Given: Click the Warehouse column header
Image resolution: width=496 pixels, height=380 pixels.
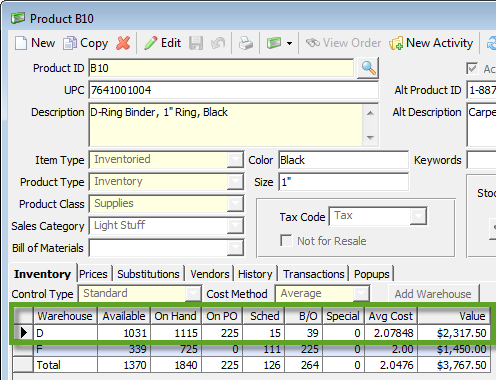Looking at the screenshot, I should pos(65,316).
